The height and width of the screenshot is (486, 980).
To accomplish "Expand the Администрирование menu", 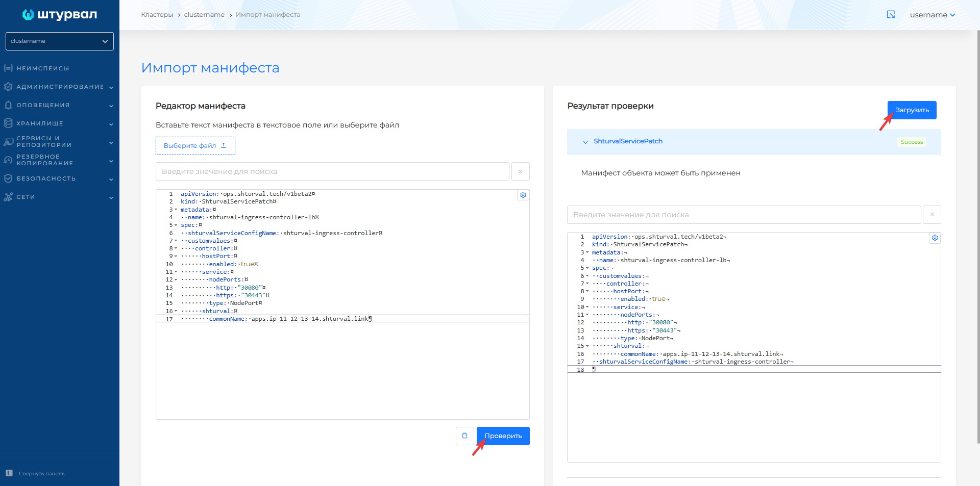I will 60,87.
